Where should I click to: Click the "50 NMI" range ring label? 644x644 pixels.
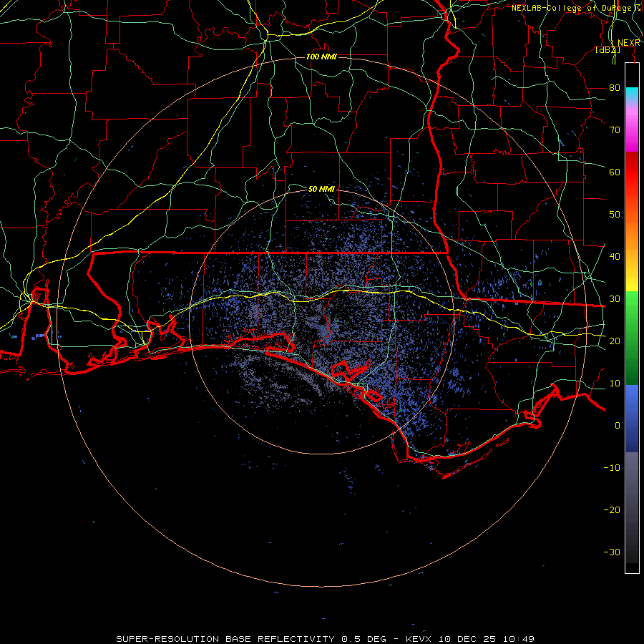click(321, 190)
